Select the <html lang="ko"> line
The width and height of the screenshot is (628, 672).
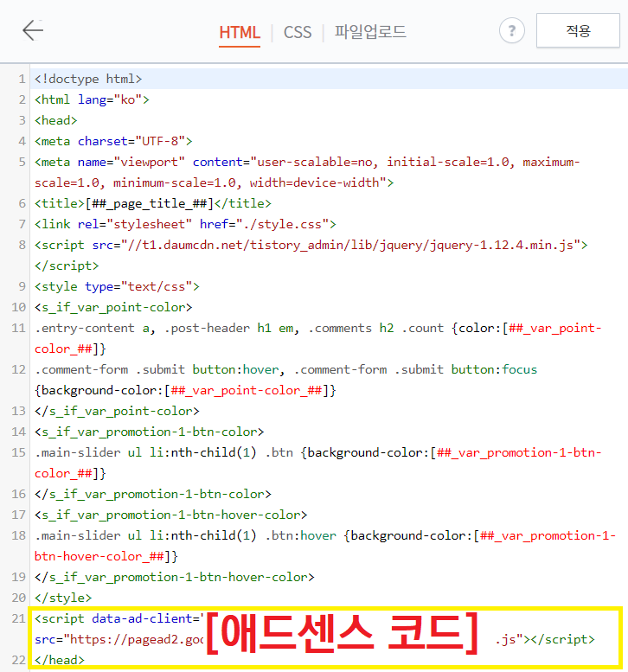(92, 99)
